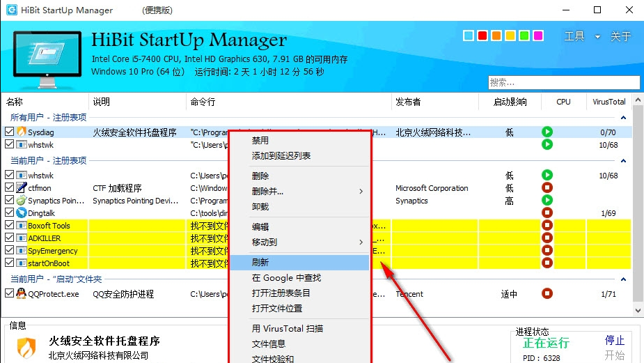644x363 pixels.
Task: Click the Synaptics Pointing Device icon
Action: pos(22,201)
